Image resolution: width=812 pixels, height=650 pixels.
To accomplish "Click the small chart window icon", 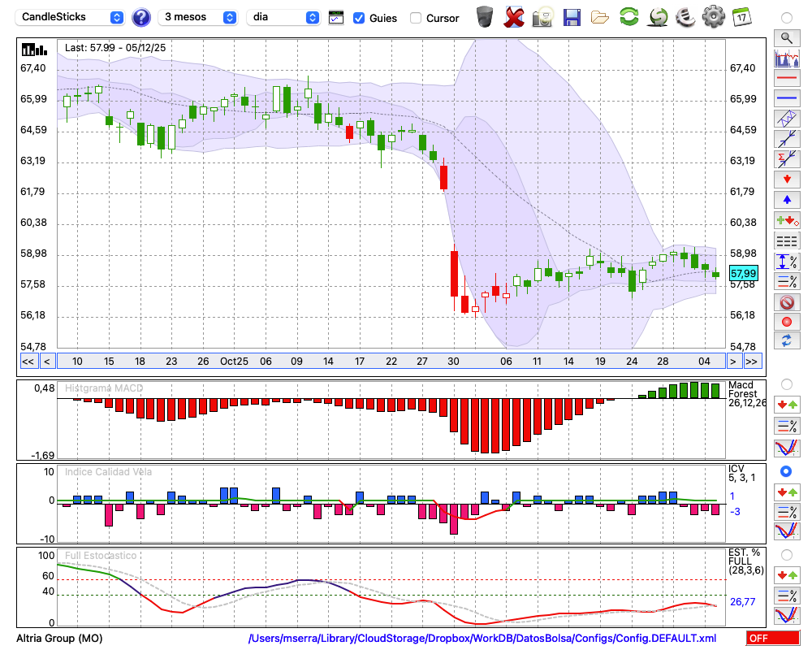I will pyautogui.click(x=336, y=18).
